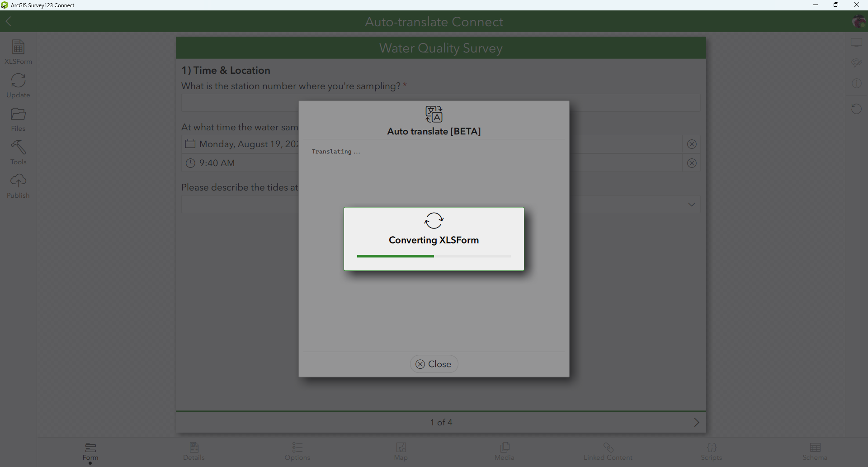
Task: Open the XLSForm spreadsheet tool
Action: tap(18, 52)
